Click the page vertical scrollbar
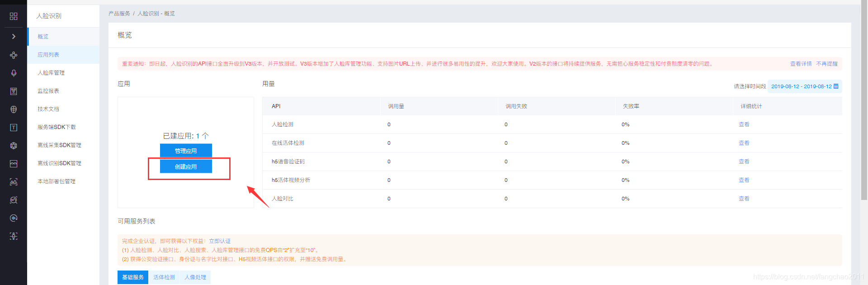This screenshot has width=868, height=285. tap(864, 100)
